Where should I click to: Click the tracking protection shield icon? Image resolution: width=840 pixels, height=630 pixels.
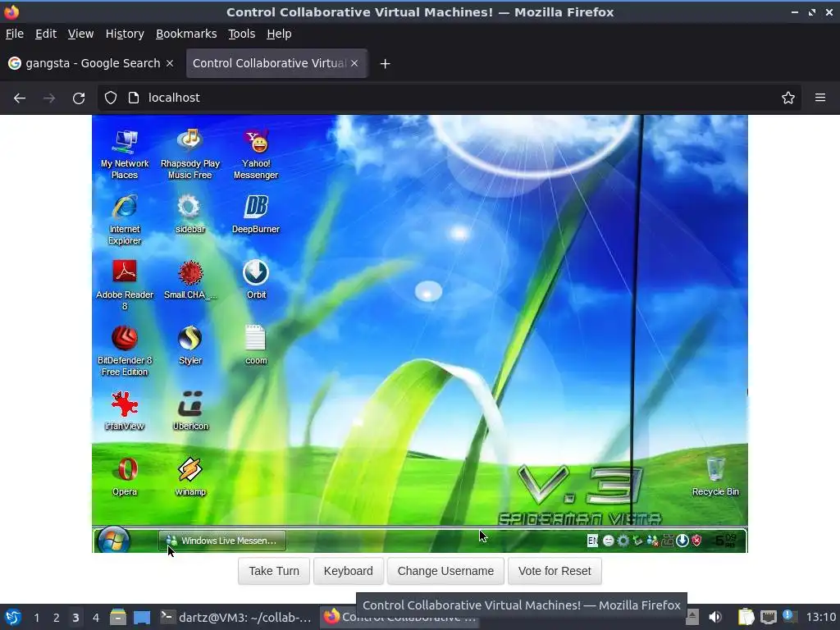coord(111,98)
